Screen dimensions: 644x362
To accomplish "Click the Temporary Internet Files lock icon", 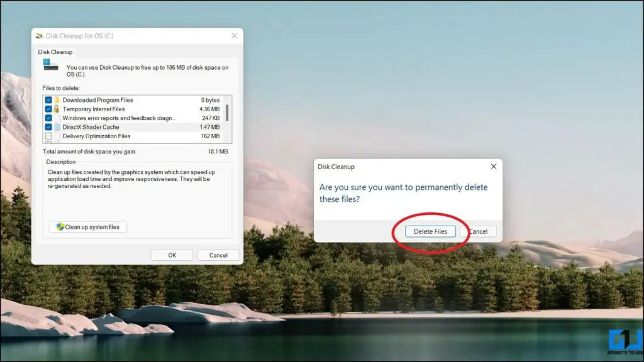I will coord(57,109).
